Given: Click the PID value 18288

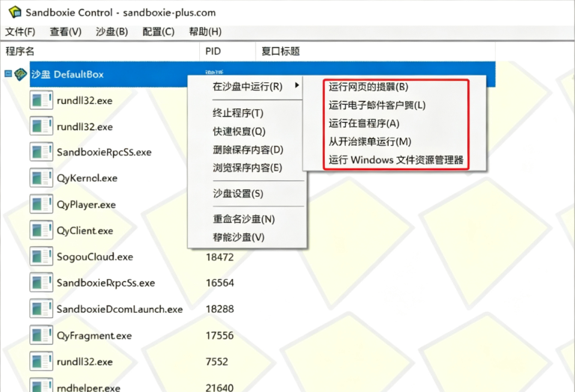Looking at the screenshot, I should 219,309.
